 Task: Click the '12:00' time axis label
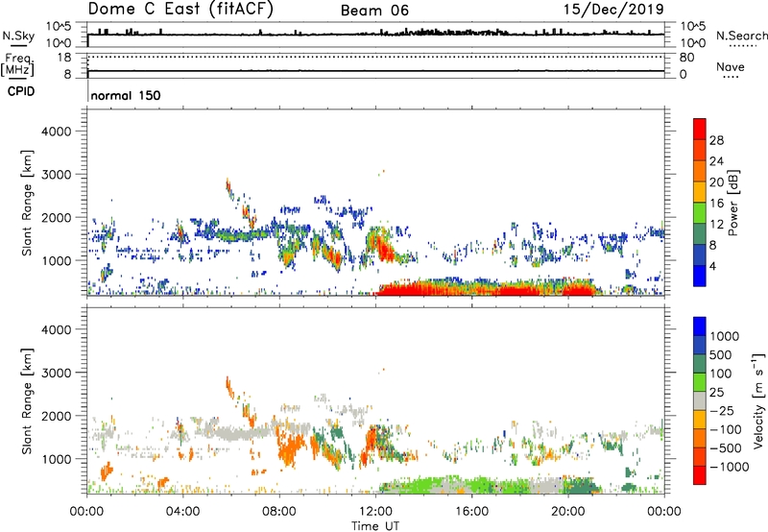[375, 512]
